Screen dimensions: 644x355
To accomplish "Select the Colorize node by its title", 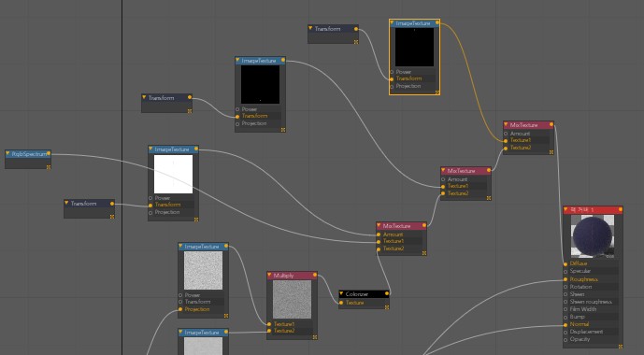I will 356,294.
